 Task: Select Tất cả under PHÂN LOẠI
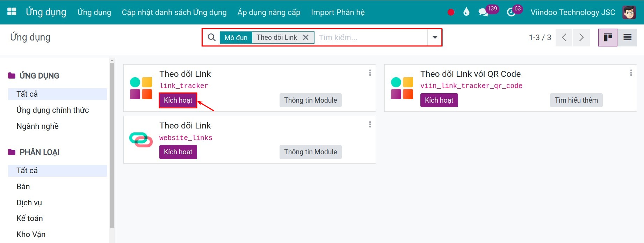pyautogui.click(x=58, y=171)
